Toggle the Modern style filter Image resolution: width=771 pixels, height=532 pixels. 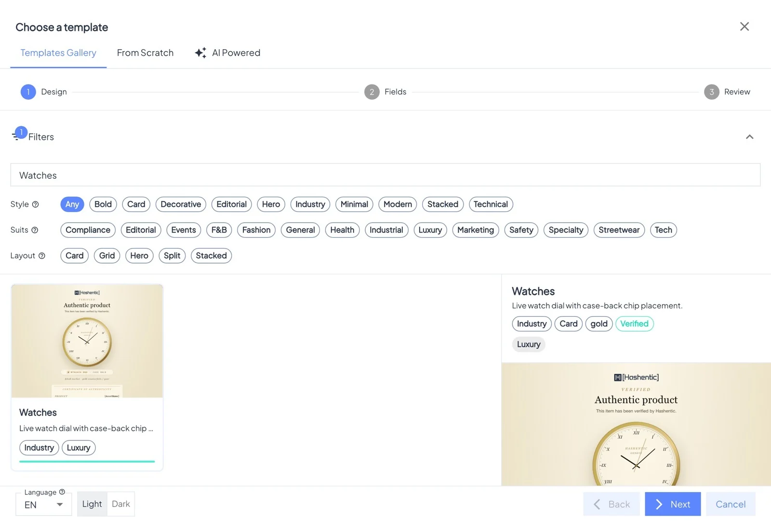[x=398, y=204]
